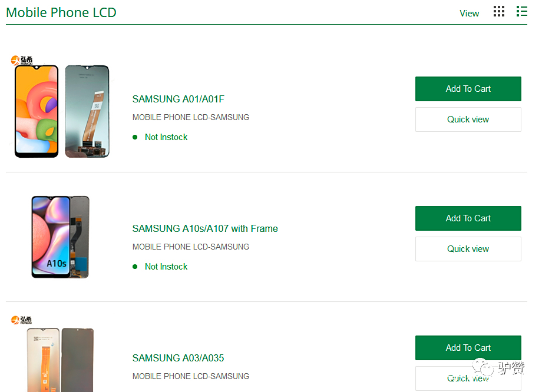Open SAMSUNG A10s/A107 with Frame title link
The height and width of the screenshot is (392, 542).
pos(205,228)
